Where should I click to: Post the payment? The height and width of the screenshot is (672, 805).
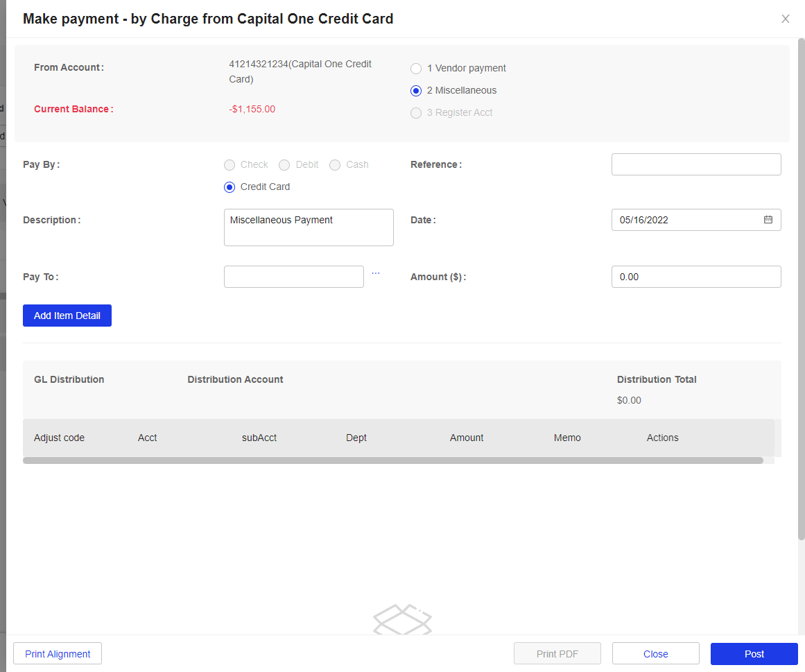(x=754, y=653)
